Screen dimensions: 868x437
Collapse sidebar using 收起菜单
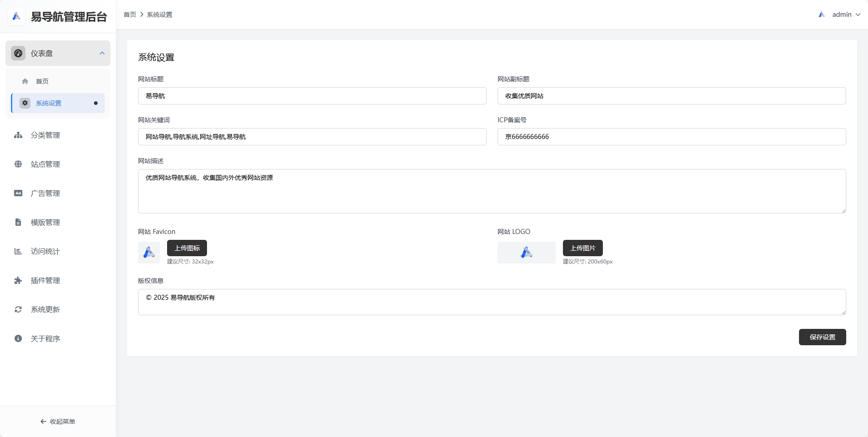click(58, 422)
